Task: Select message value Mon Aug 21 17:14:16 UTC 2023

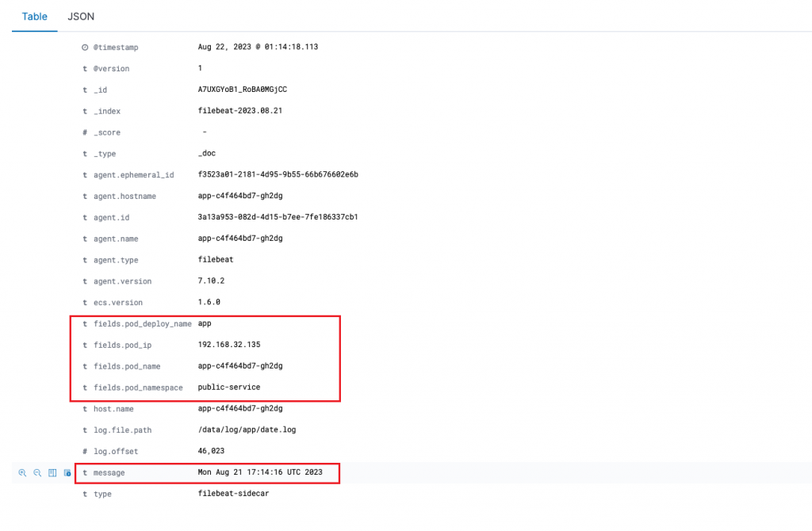Action: tap(260, 472)
